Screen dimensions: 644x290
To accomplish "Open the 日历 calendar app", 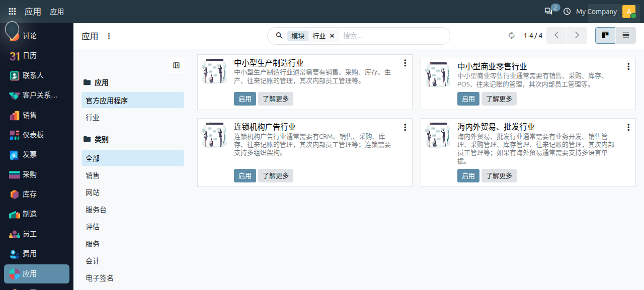I will 37,56.
